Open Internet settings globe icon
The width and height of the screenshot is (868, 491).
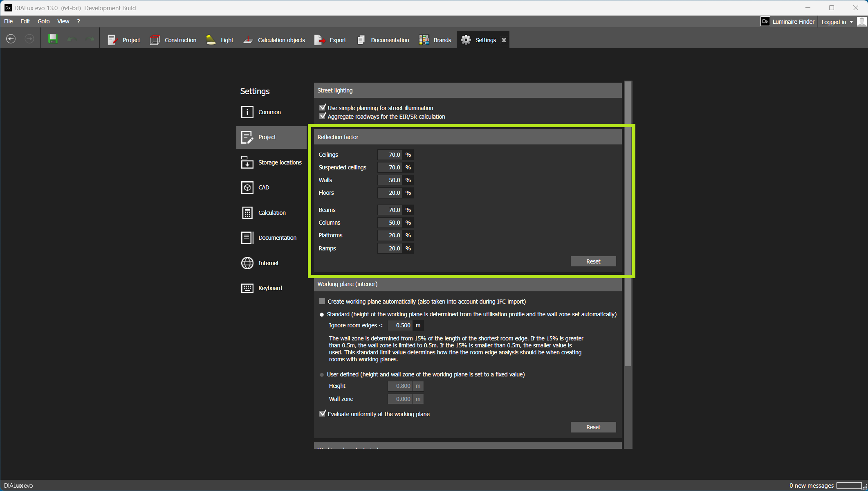247,263
